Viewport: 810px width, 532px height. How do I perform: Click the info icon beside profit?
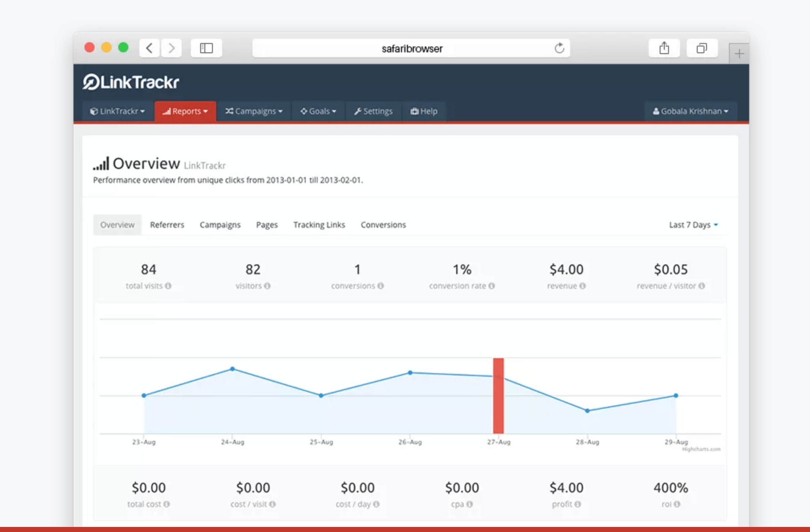tap(578, 504)
